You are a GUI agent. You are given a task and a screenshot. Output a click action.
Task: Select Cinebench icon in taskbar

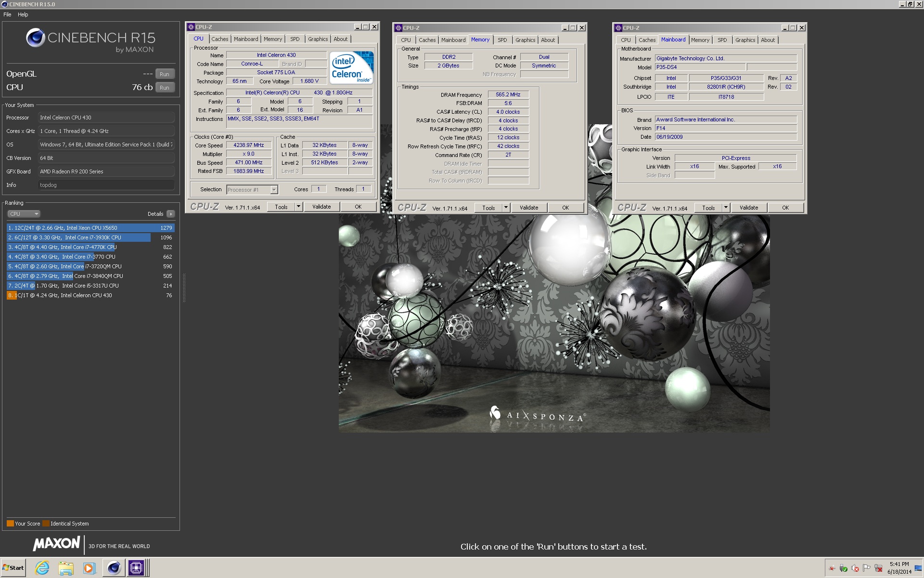pos(114,568)
